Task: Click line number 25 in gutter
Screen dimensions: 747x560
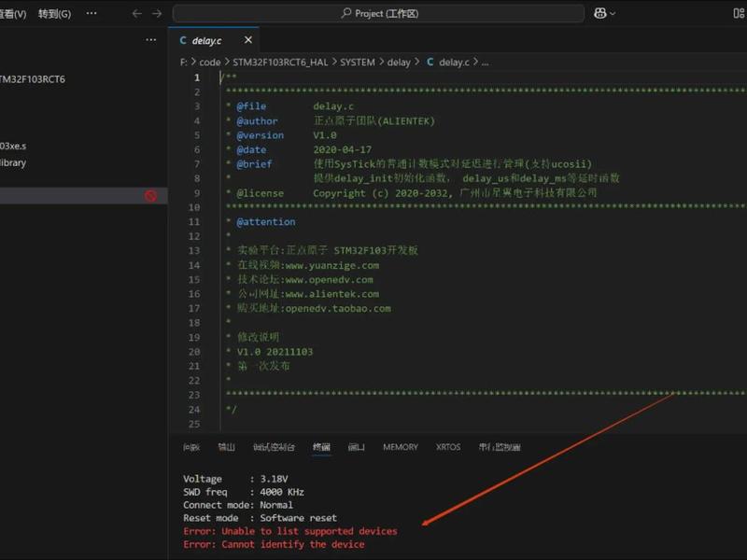Action: [194, 424]
